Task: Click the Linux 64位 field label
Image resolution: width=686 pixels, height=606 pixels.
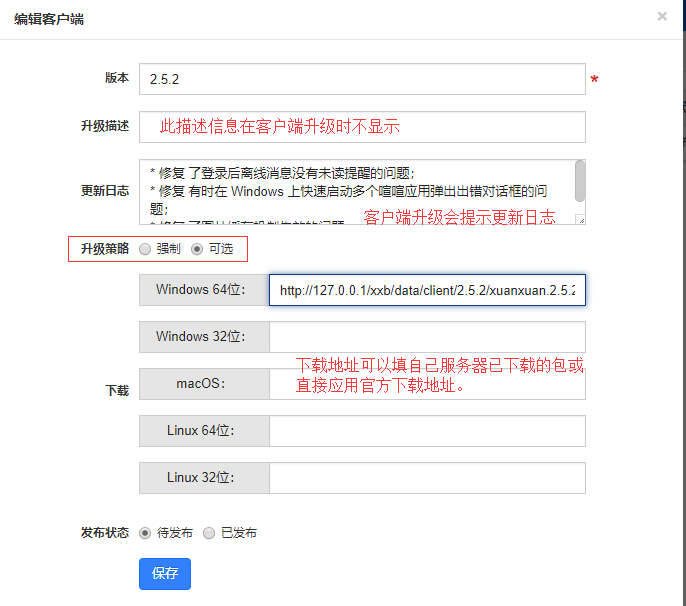Action: pos(204,431)
